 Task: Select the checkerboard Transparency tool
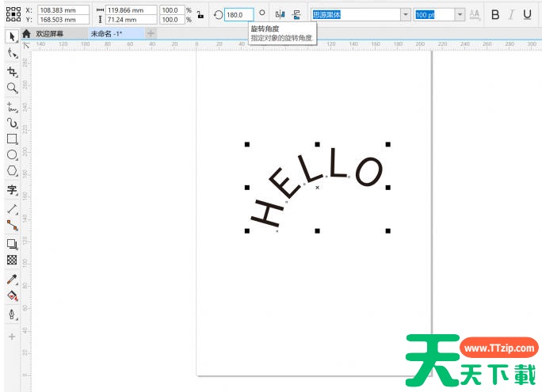[12, 260]
